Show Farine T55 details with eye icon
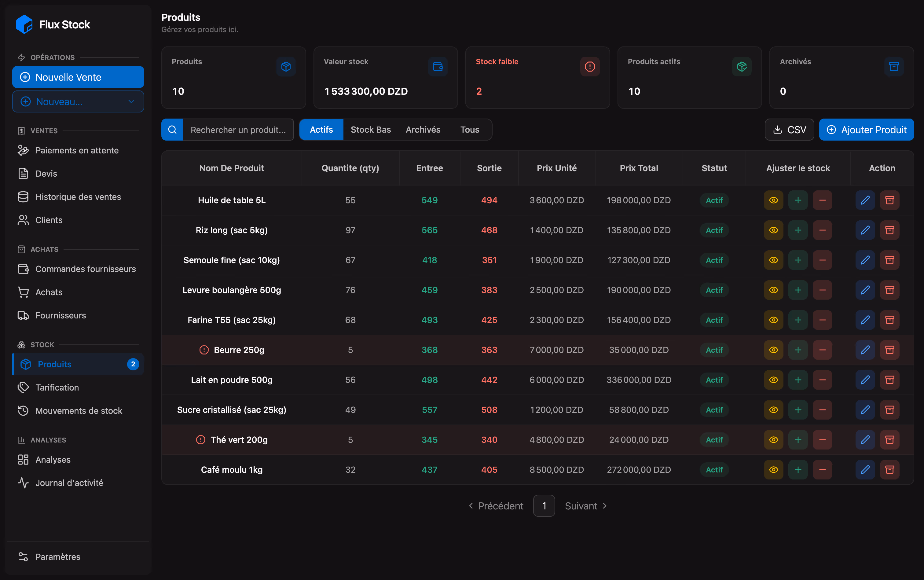This screenshot has width=924, height=580. click(x=773, y=320)
